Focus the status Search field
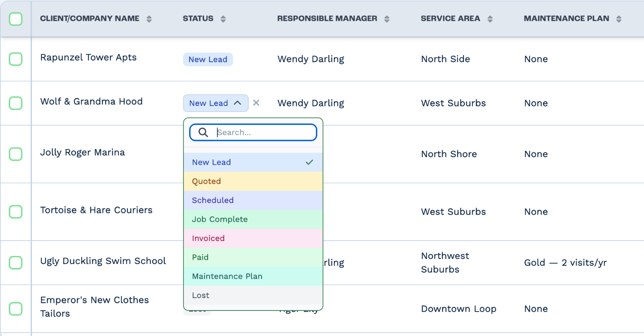Viewport: 644px width, 336px height. [x=253, y=132]
